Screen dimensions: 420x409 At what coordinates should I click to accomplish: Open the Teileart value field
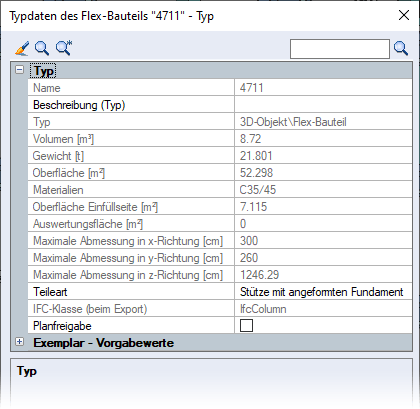pyautogui.click(x=323, y=292)
